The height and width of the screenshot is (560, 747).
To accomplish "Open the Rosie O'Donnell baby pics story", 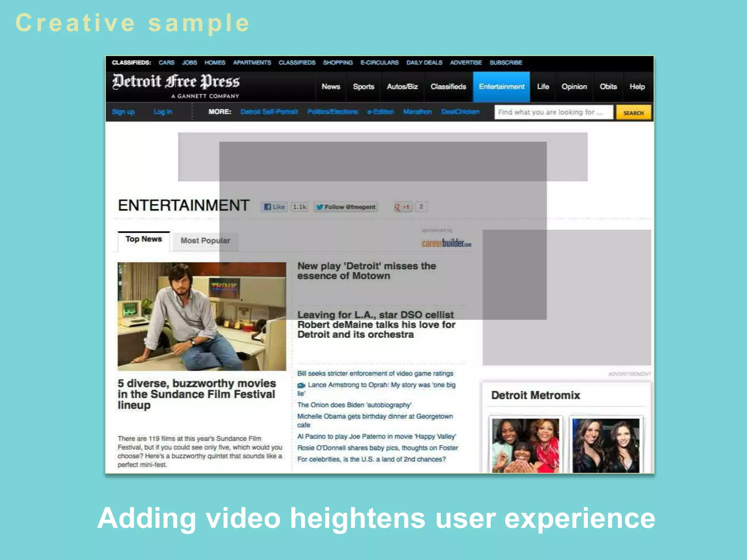I will [378, 448].
